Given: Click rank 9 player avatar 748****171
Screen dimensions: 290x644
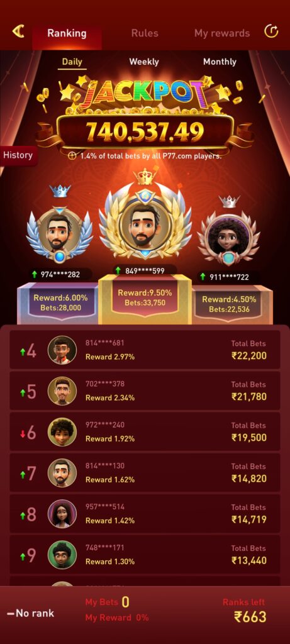Looking at the screenshot, I should pos(62,555).
